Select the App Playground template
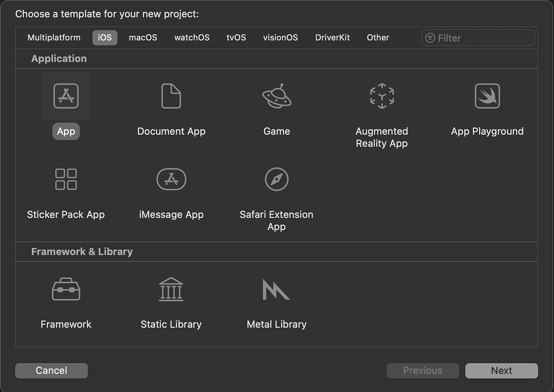Viewport: 554px width, 392px height. pos(487,96)
